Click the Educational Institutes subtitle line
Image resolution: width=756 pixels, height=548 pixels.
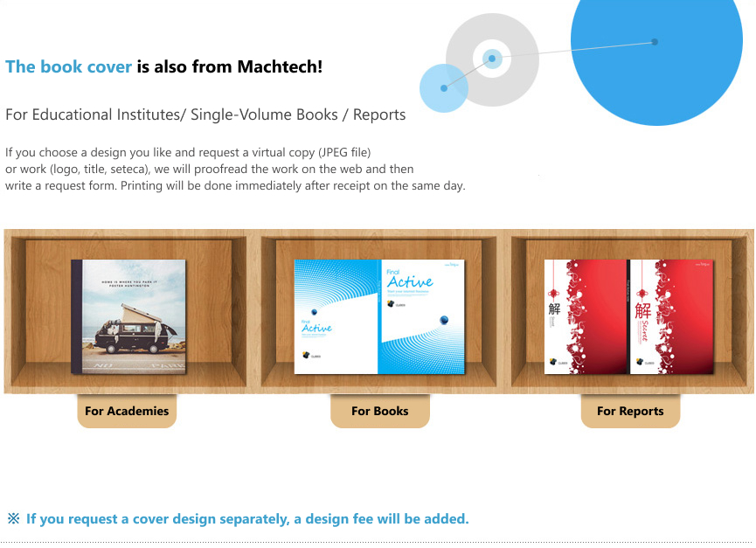[x=205, y=114]
